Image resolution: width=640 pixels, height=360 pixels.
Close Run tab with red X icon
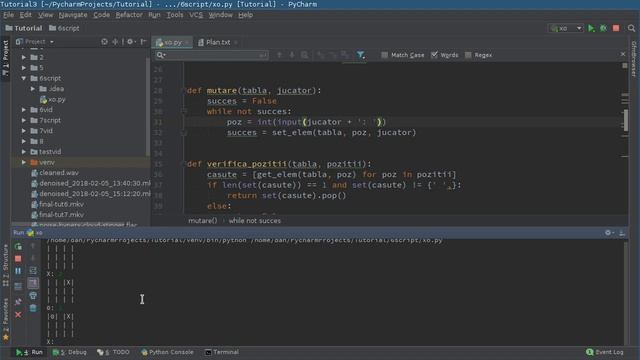pos(18,315)
